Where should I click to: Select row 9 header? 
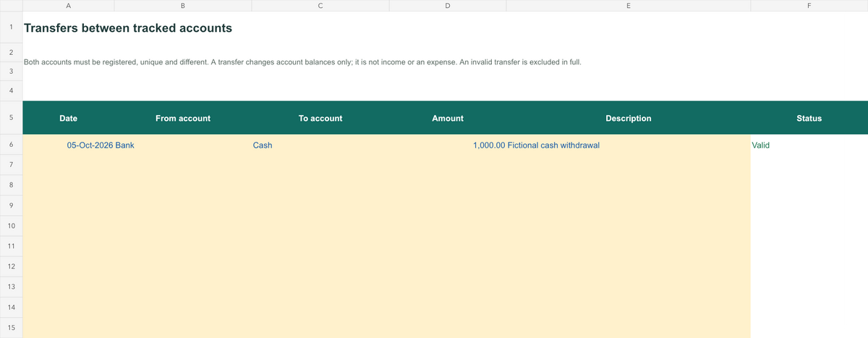tap(11, 206)
